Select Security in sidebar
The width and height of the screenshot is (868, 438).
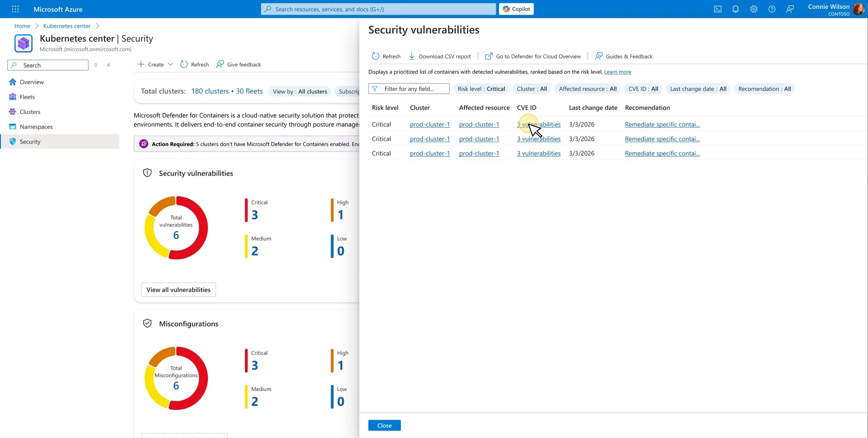(60, 141)
